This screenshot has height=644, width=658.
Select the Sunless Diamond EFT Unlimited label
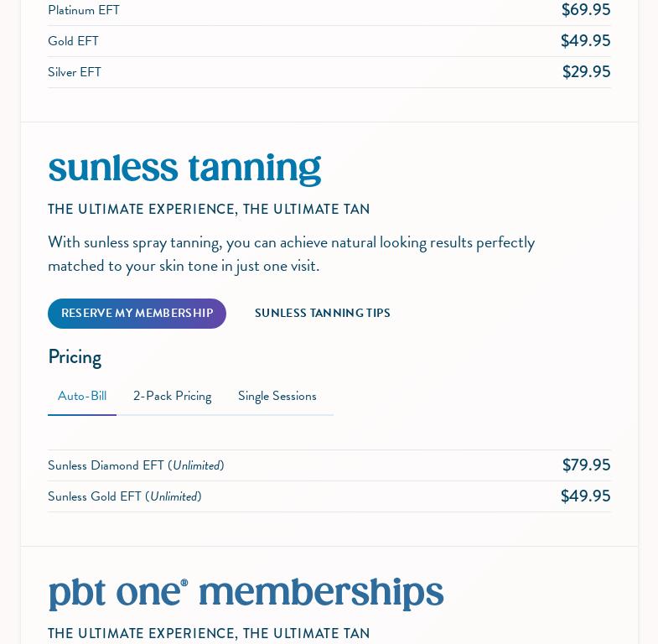point(136,465)
